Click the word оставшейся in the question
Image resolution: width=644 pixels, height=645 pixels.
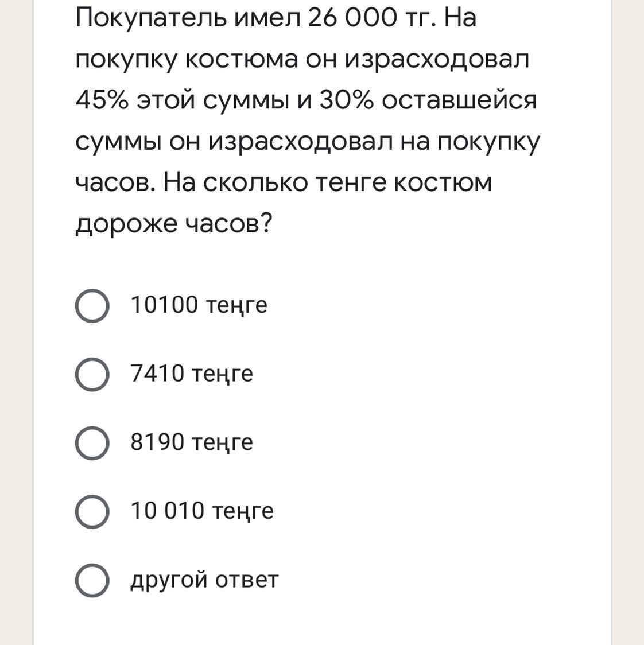[x=459, y=100]
